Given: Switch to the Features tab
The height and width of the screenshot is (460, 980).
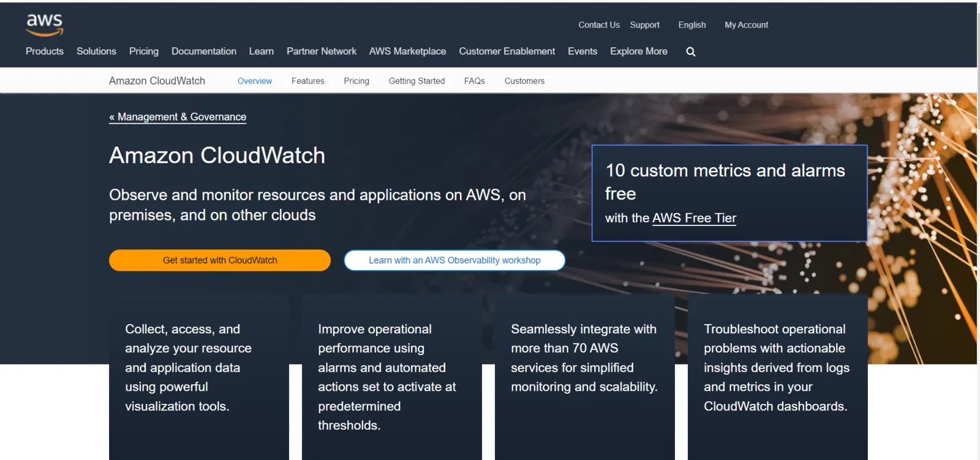Looking at the screenshot, I should [307, 81].
